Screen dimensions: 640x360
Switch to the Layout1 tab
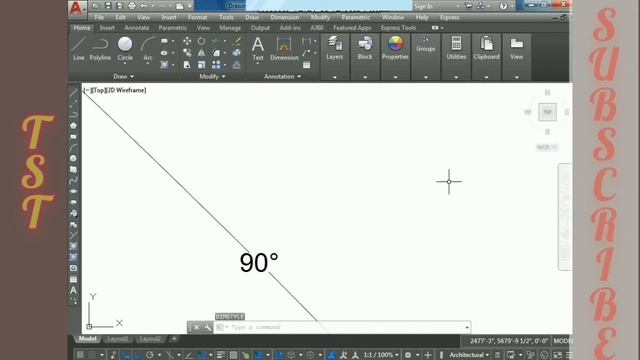(118, 339)
